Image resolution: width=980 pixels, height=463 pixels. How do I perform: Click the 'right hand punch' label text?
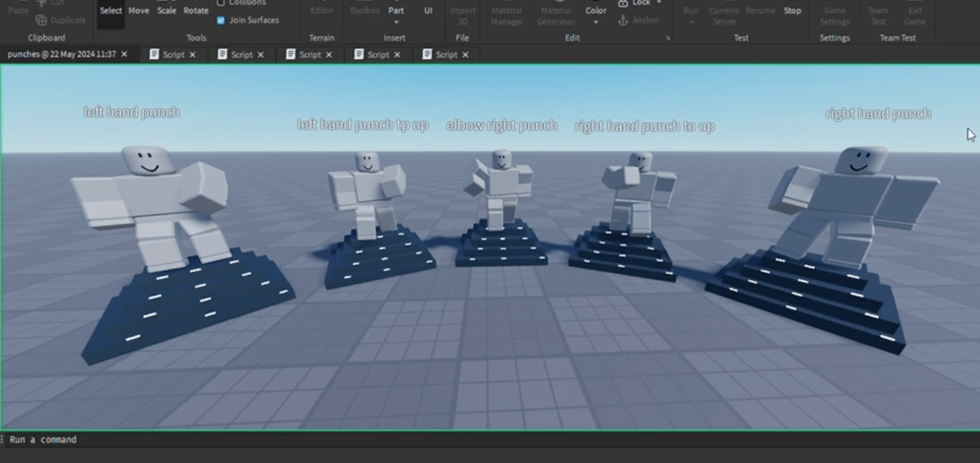[878, 113]
